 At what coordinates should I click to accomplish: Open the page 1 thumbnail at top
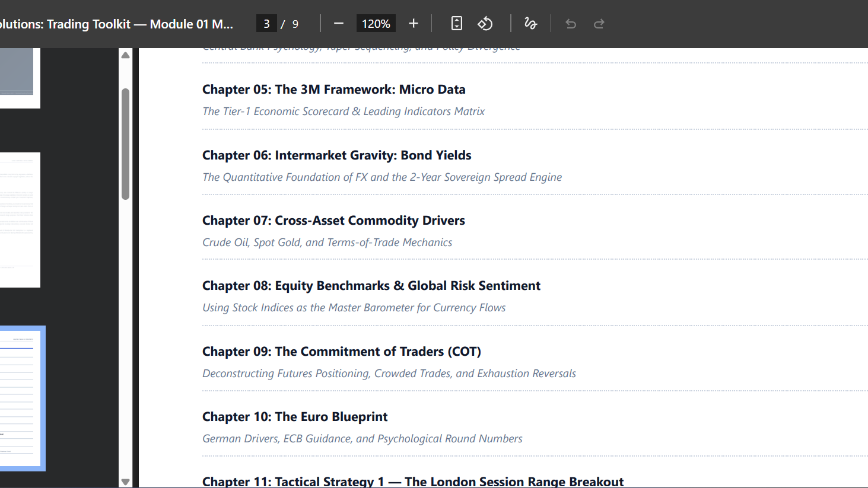point(20,78)
